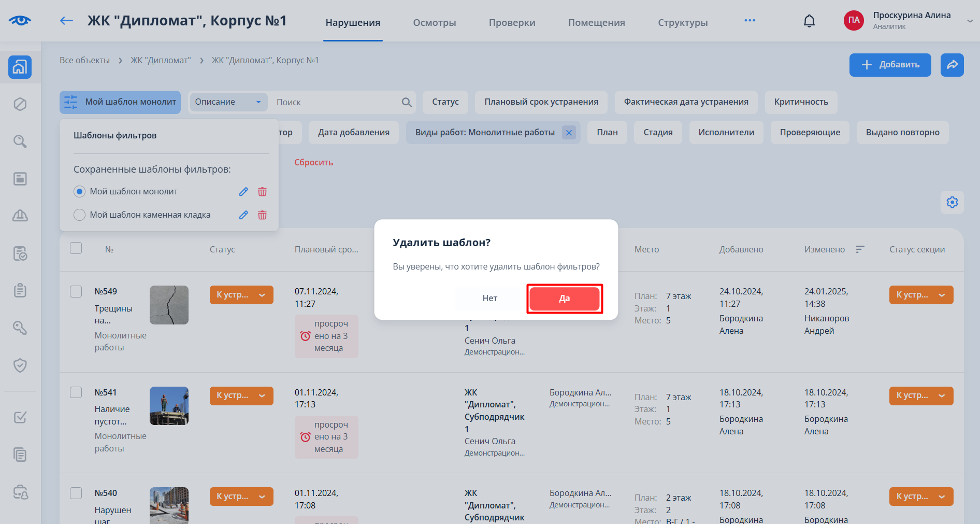The height and width of the screenshot is (524, 980).
Task: Click the Сбросить filters link
Action: tap(313, 163)
